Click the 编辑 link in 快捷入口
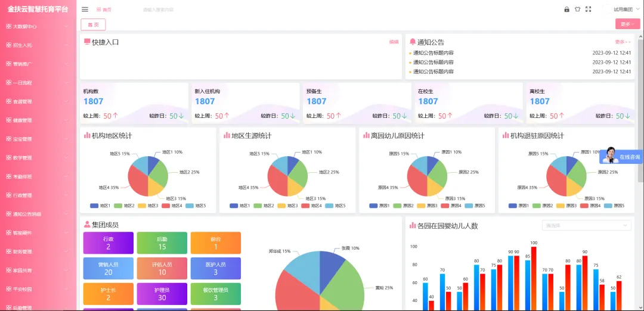Image resolution: width=644 pixels, height=311 pixels. pyautogui.click(x=394, y=42)
